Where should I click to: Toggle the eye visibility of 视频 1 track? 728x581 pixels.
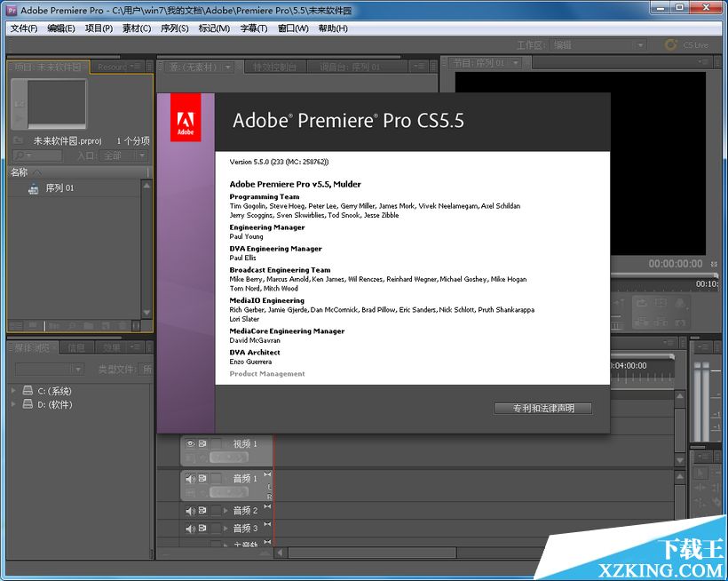click(190, 443)
